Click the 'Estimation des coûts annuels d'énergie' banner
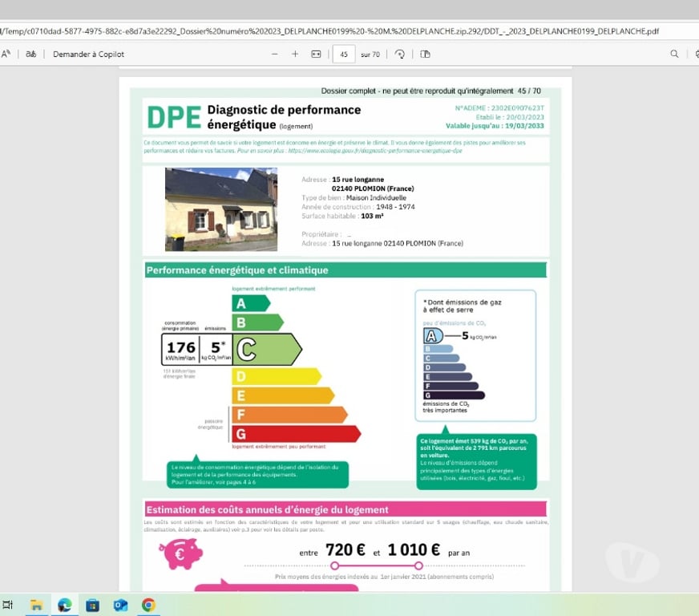The image size is (699, 616). tap(345, 509)
